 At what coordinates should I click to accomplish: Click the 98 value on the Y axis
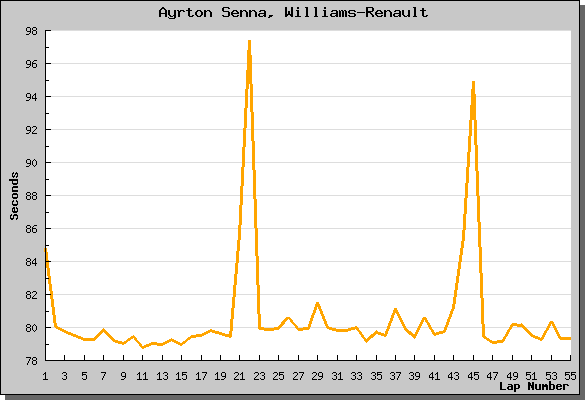(x=31, y=31)
